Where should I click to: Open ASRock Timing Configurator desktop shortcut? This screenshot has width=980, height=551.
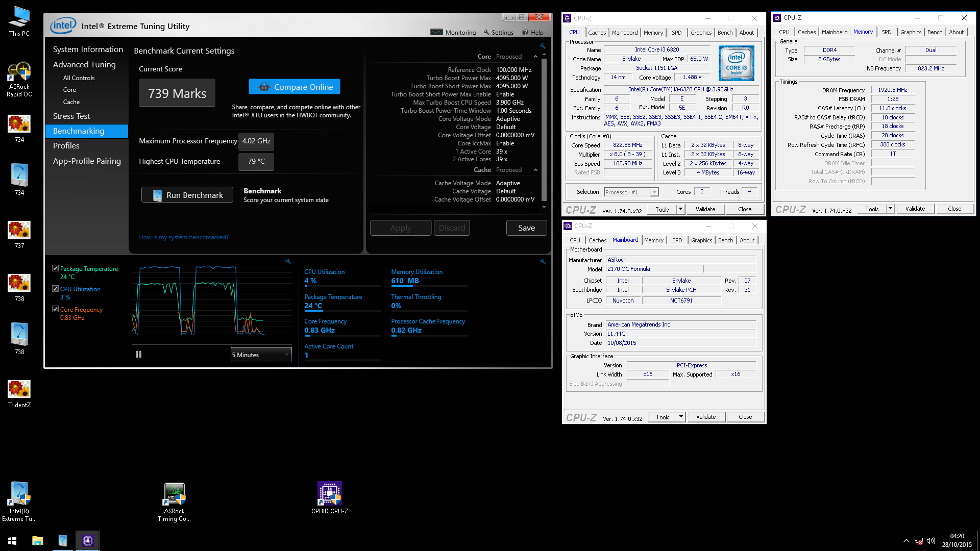click(x=174, y=502)
